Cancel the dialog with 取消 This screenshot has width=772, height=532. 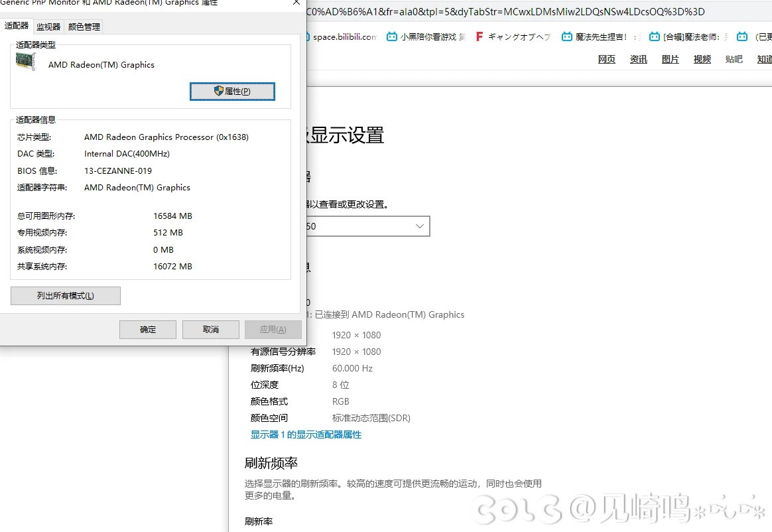pos(211,330)
